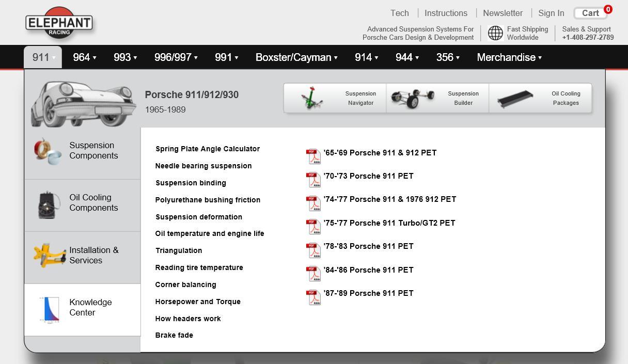Viewport: 628px width, 364px height.
Task: Open '75-'77 Porsche 911 Turbo/GT2 PET text link
Action: (x=389, y=223)
